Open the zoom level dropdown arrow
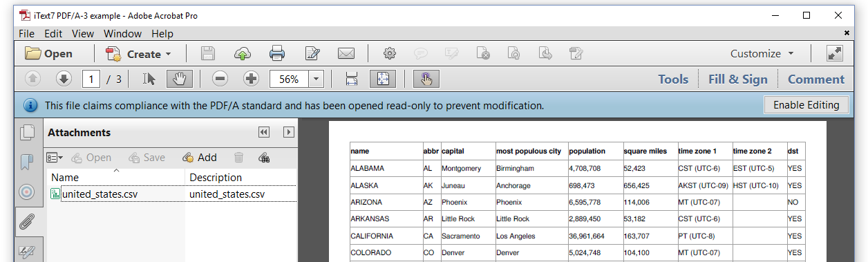Image resolution: width=868 pixels, height=262 pixels. [x=316, y=79]
